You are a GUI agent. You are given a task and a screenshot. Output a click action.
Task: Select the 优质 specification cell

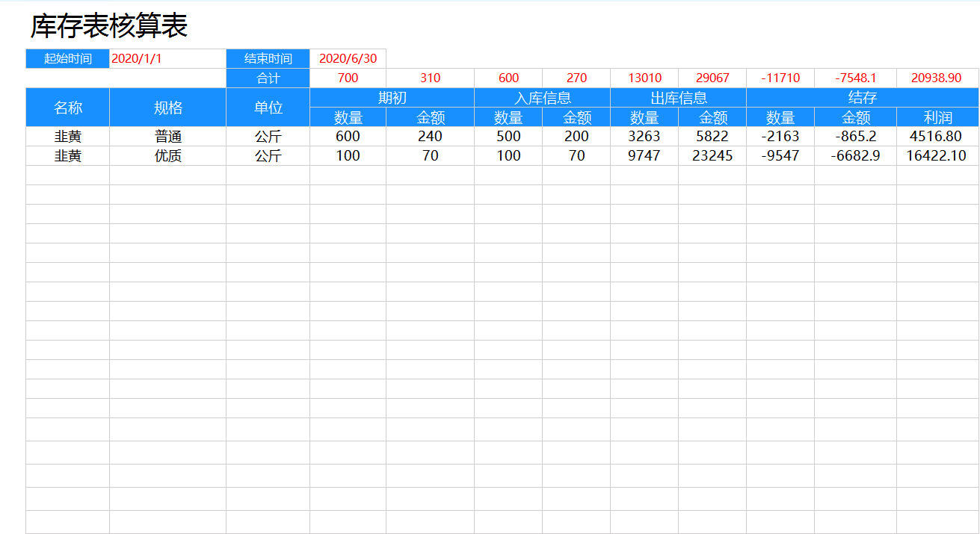pos(168,156)
